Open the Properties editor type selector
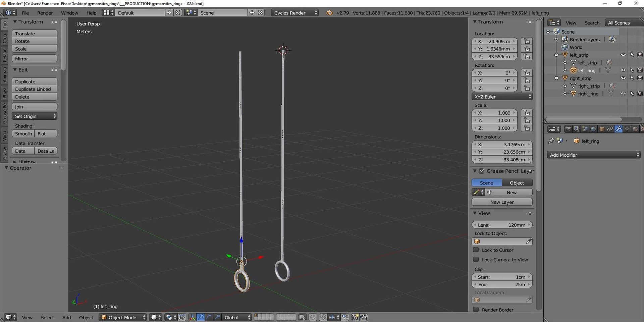Image resolution: width=644 pixels, height=322 pixels. point(554,129)
